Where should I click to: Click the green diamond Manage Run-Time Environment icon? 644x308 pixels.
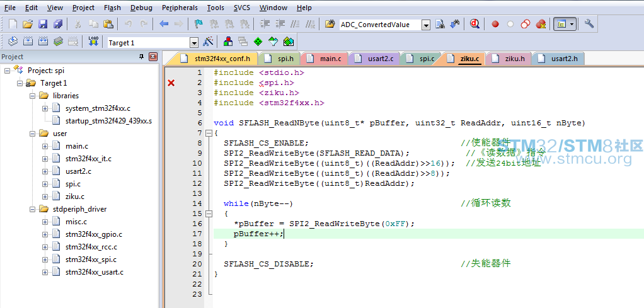pos(258,42)
